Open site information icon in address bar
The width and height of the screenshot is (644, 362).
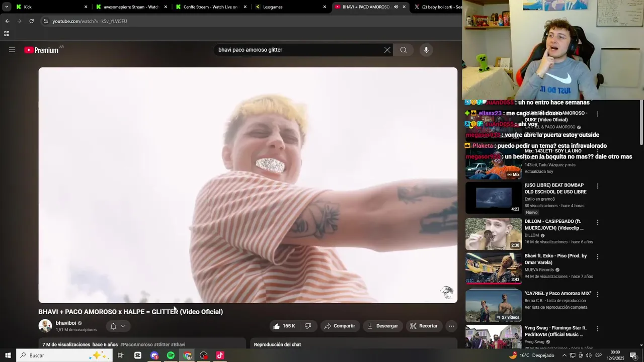pyautogui.click(x=45, y=21)
